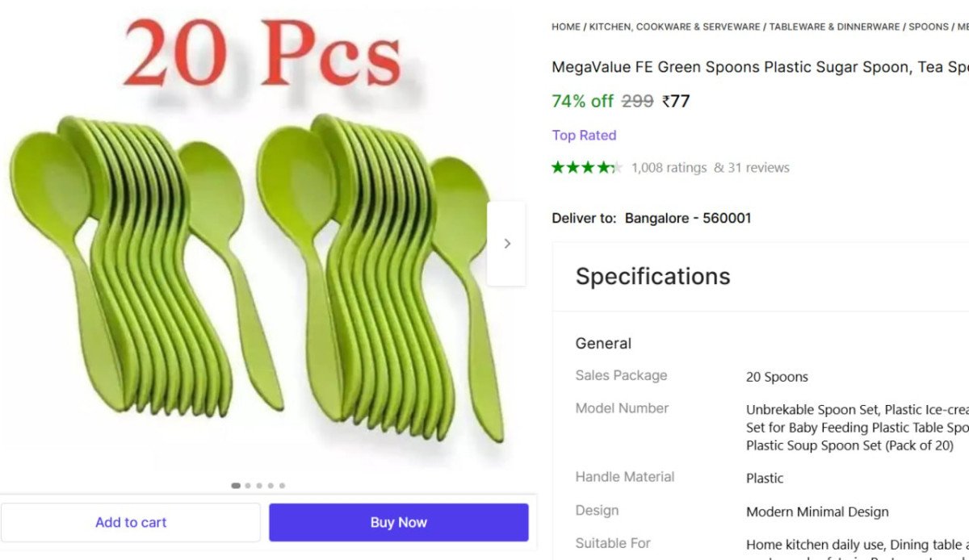Add the spoon set to cart
This screenshot has height=560, width=969.
pyautogui.click(x=131, y=522)
